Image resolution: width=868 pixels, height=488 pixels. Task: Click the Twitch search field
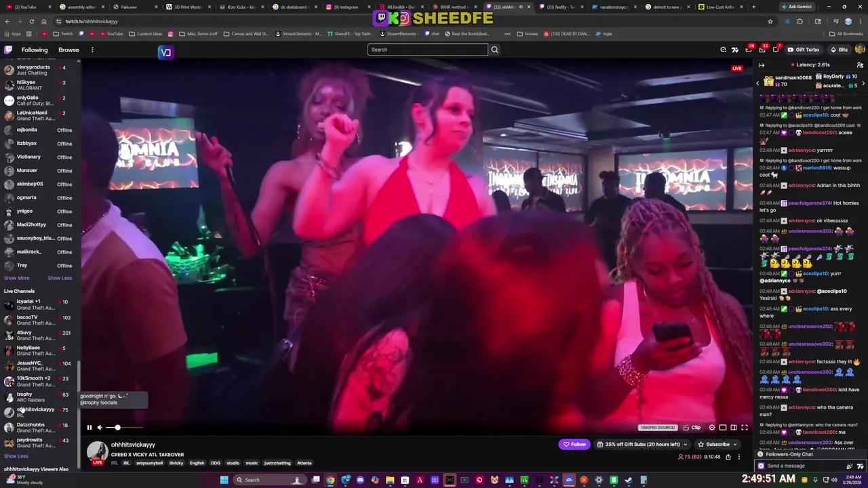click(427, 49)
